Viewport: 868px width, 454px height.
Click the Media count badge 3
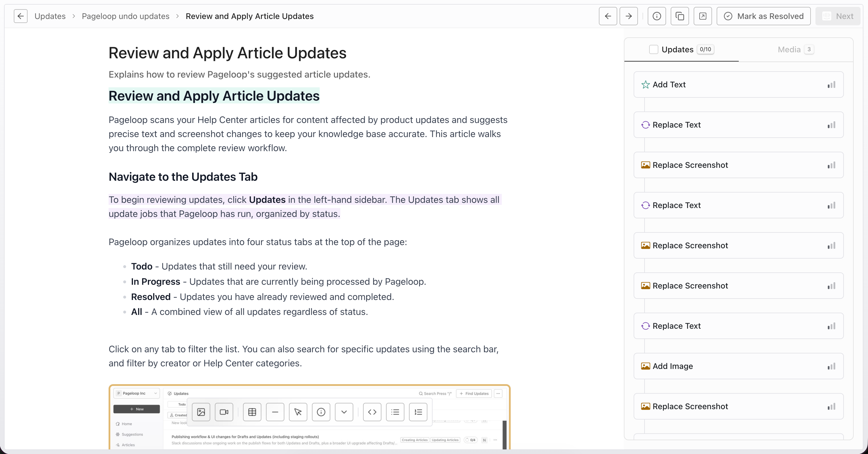[x=809, y=49]
